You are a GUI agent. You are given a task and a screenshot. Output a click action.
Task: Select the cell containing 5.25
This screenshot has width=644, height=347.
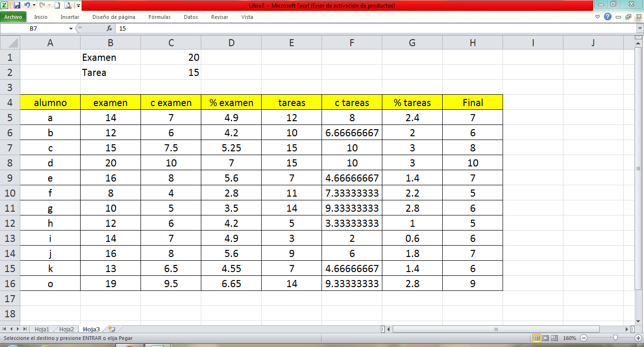click(x=231, y=148)
